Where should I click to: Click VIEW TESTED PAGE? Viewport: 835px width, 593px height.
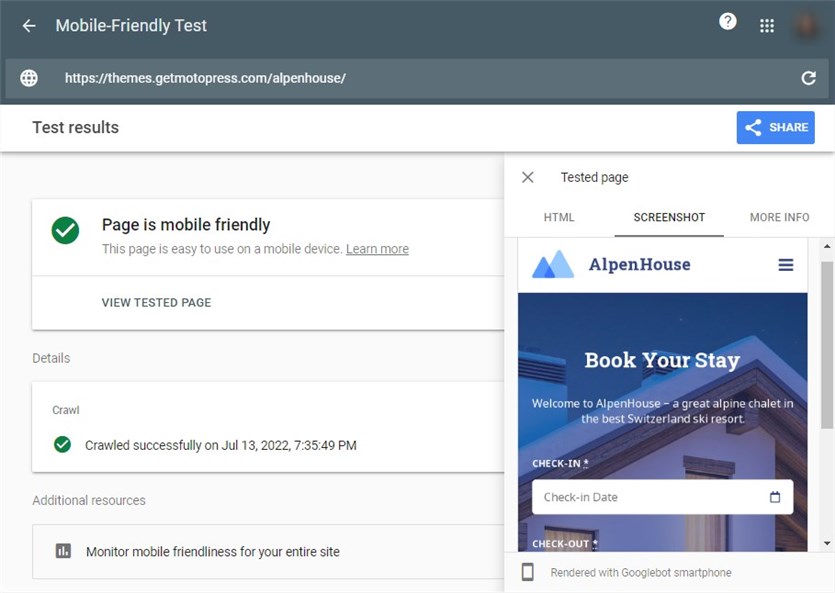click(x=157, y=302)
